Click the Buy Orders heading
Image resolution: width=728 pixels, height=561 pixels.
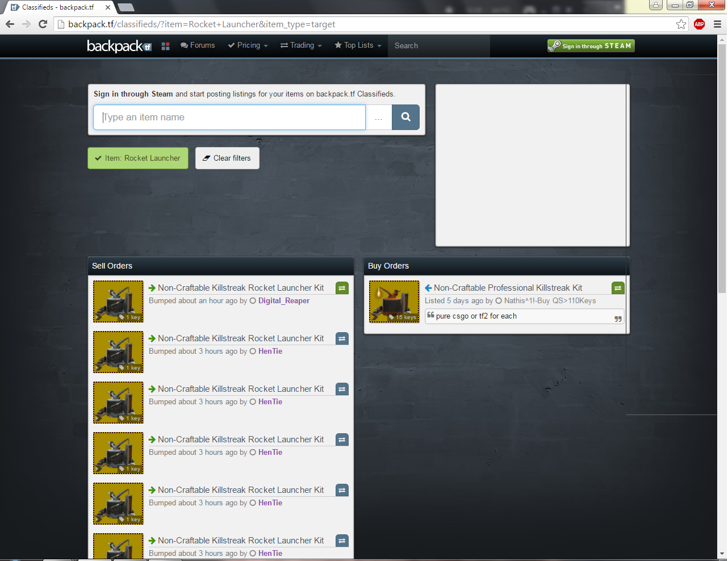pos(388,266)
